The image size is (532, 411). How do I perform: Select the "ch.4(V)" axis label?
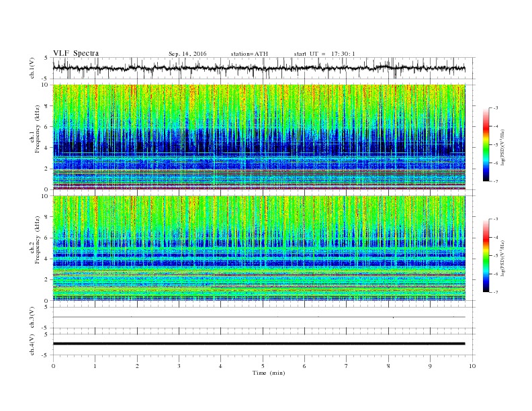32,345
